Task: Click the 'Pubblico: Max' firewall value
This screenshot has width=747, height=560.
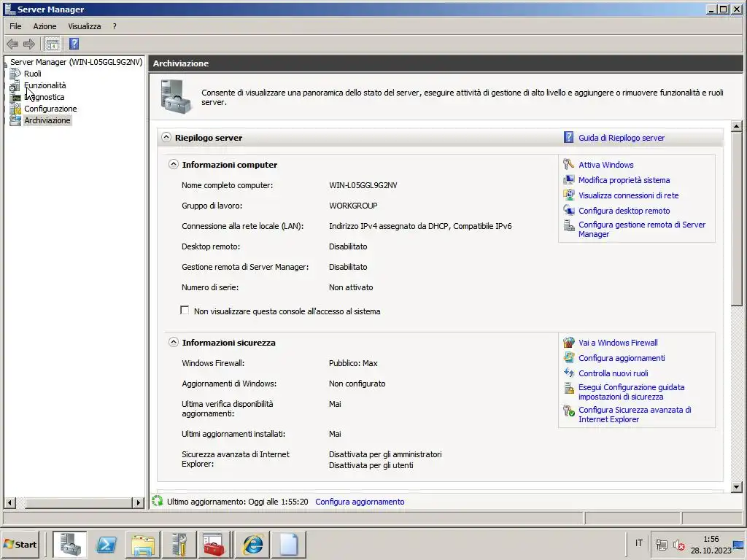Action: click(353, 363)
